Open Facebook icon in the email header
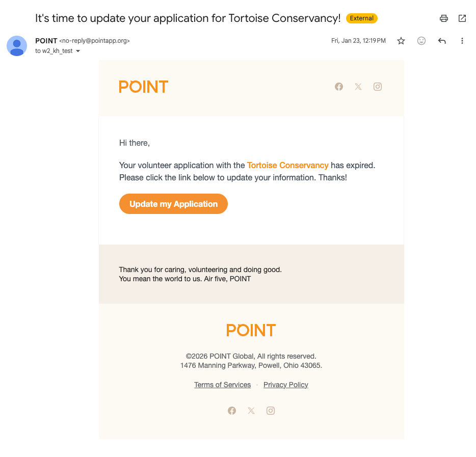 (339, 87)
